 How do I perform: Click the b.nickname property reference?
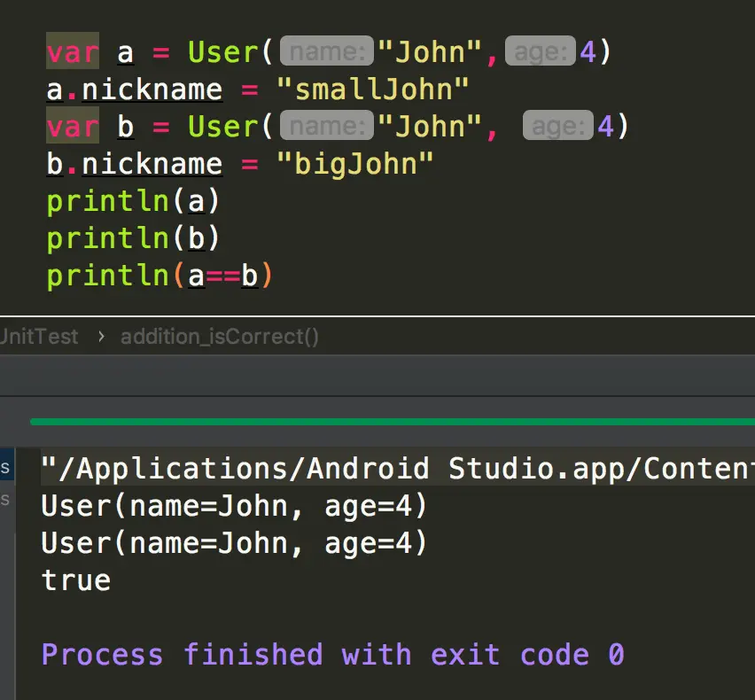tap(135, 164)
